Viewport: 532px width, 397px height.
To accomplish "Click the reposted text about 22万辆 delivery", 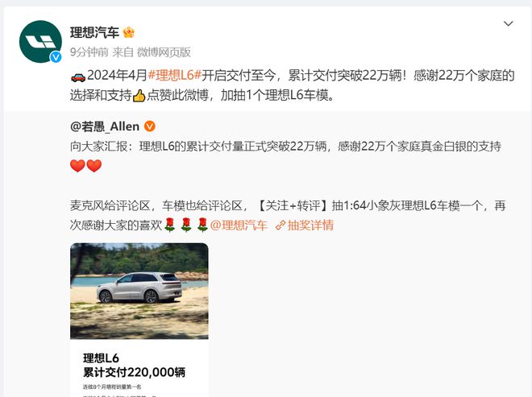I will 285,146.
